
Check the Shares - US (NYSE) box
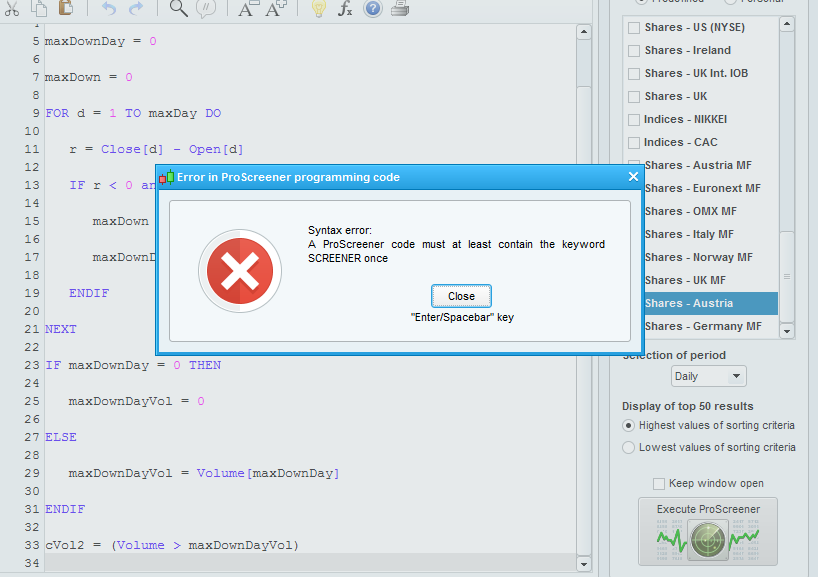click(634, 28)
